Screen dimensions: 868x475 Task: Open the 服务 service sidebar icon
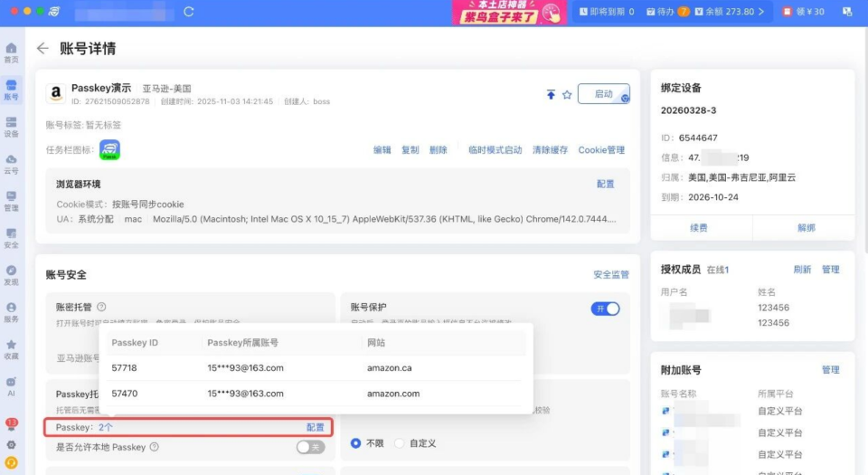pyautogui.click(x=11, y=312)
